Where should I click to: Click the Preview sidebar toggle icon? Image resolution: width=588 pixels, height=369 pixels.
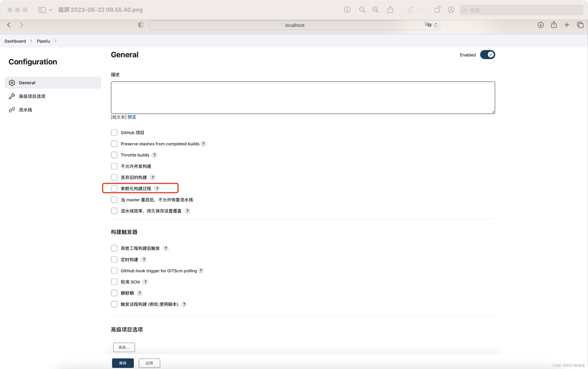[x=42, y=10]
